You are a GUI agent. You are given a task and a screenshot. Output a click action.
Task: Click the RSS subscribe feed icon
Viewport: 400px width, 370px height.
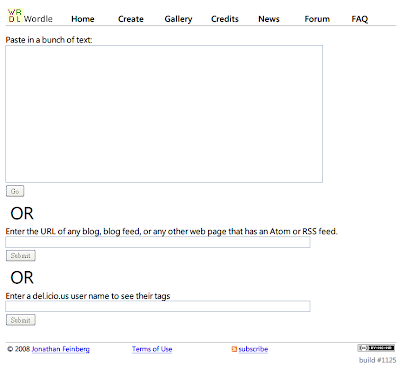coord(234,349)
